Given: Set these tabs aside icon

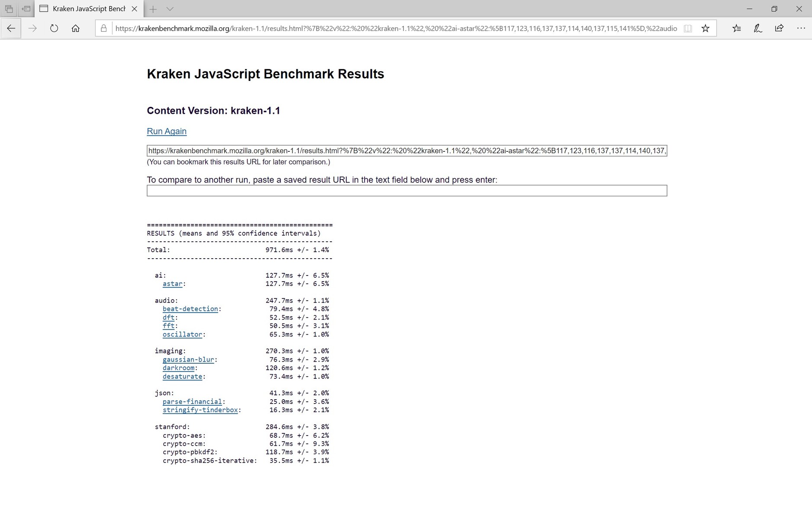Looking at the screenshot, I should click(26, 9).
